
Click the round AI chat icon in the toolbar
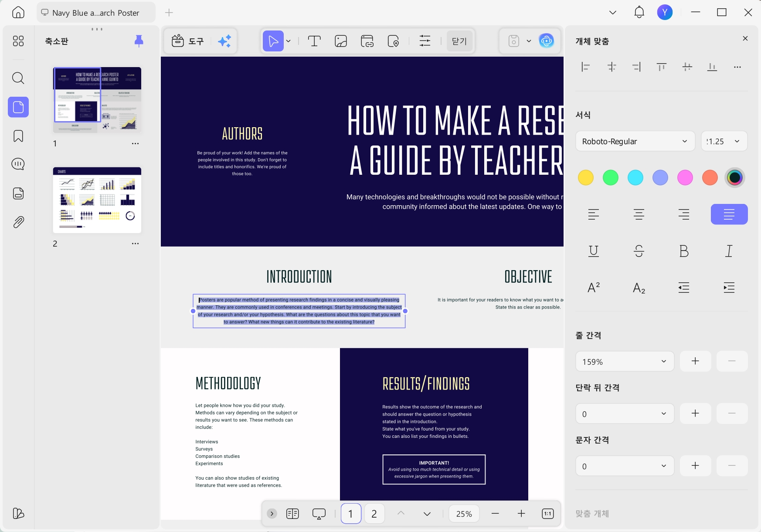click(547, 41)
